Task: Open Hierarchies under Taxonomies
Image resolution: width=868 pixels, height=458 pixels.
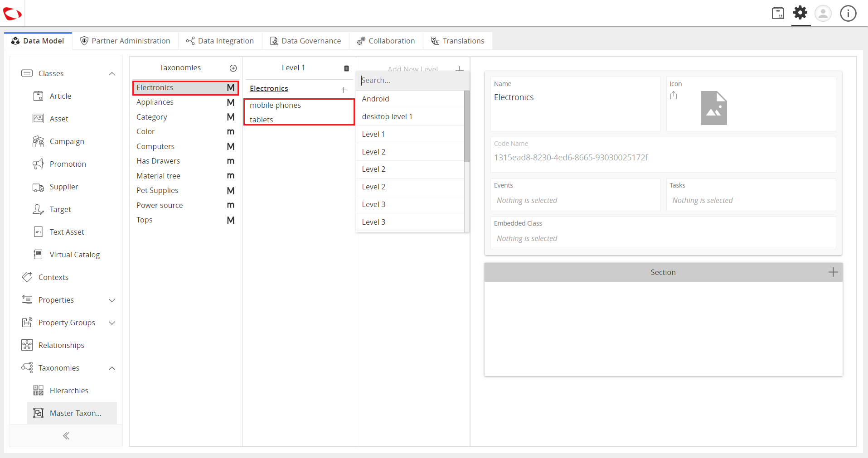Action: [69, 391]
